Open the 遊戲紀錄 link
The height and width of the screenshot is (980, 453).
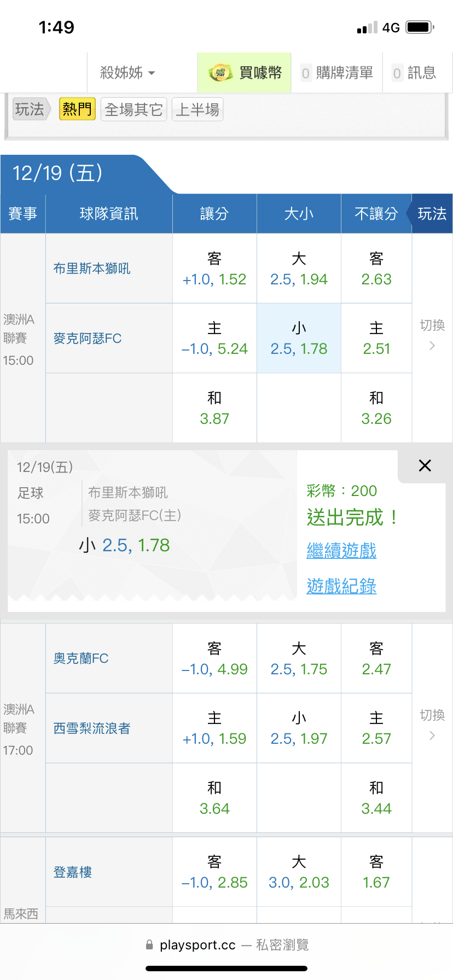point(341,586)
